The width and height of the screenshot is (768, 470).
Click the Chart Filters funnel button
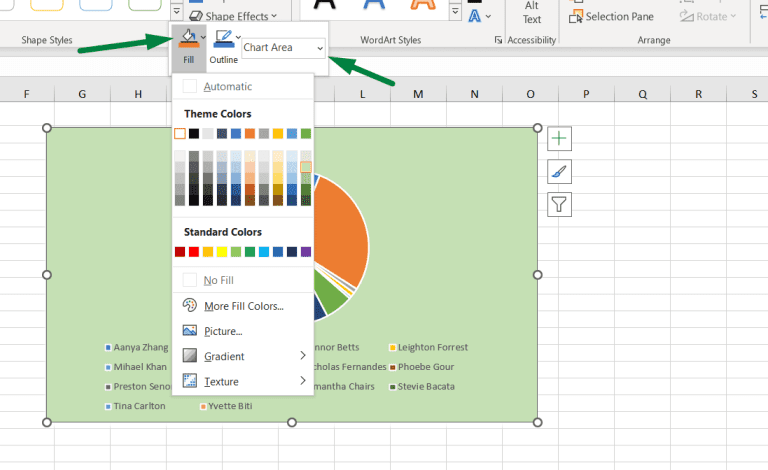559,204
